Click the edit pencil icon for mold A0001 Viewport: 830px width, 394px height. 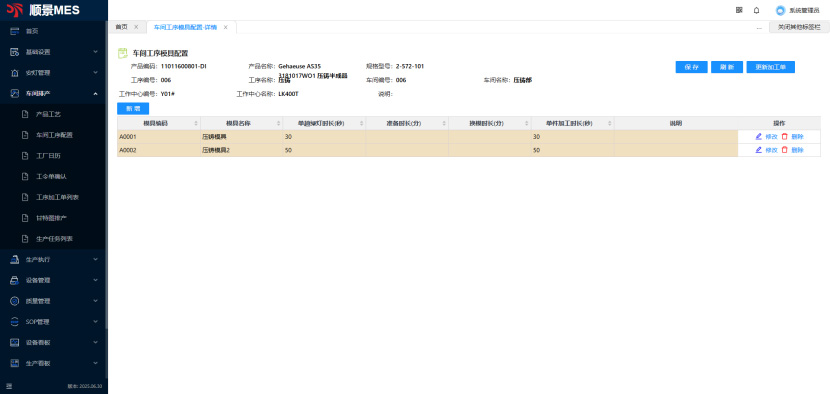pos(759,137)
